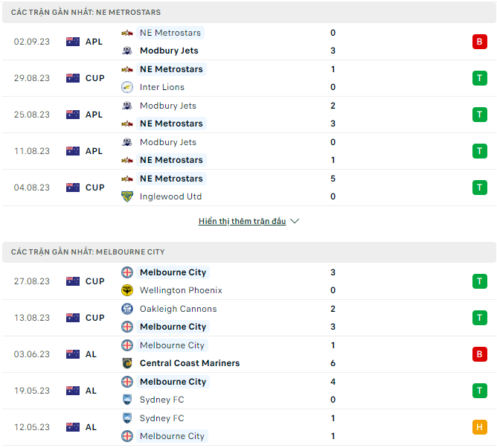The image size is (497, 448).
Task: Open Central Coast Mariners team page
Action: click(x=190, y=363)
